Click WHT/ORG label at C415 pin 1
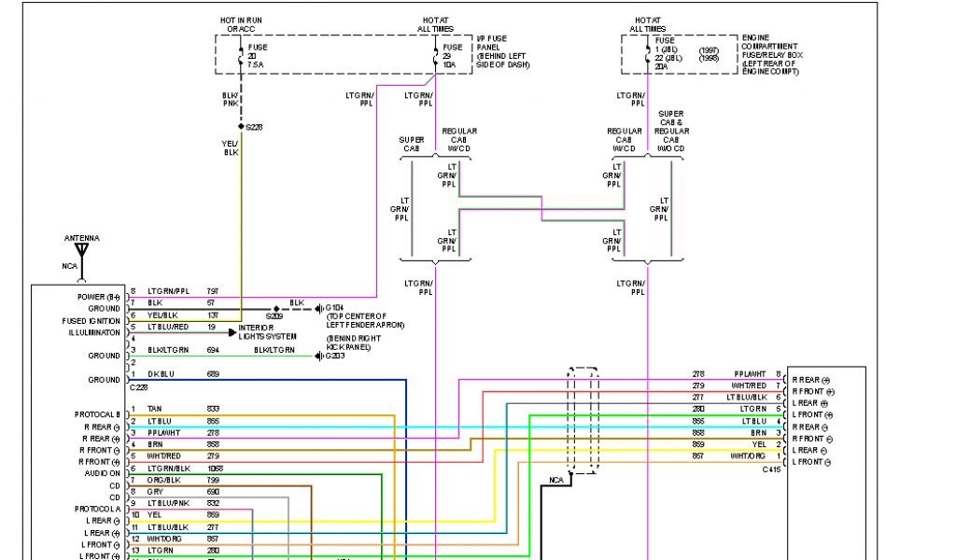 [748, 456]
